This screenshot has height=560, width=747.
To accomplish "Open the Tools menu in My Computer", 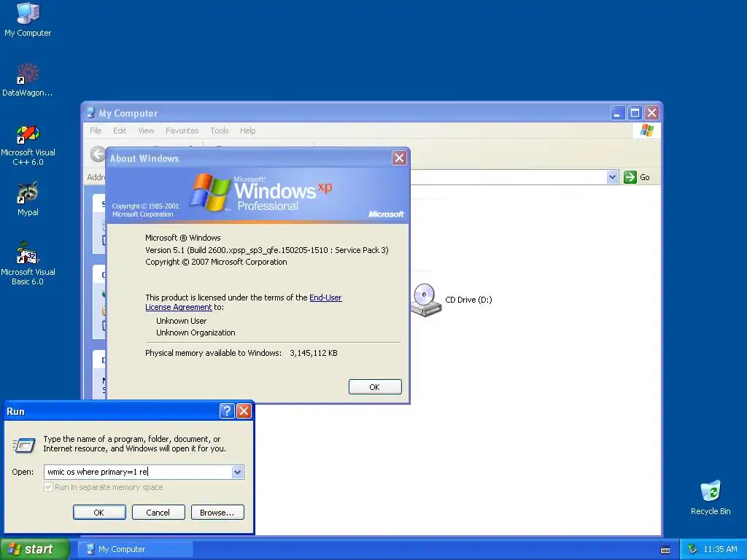I will (x=220, y=131).
